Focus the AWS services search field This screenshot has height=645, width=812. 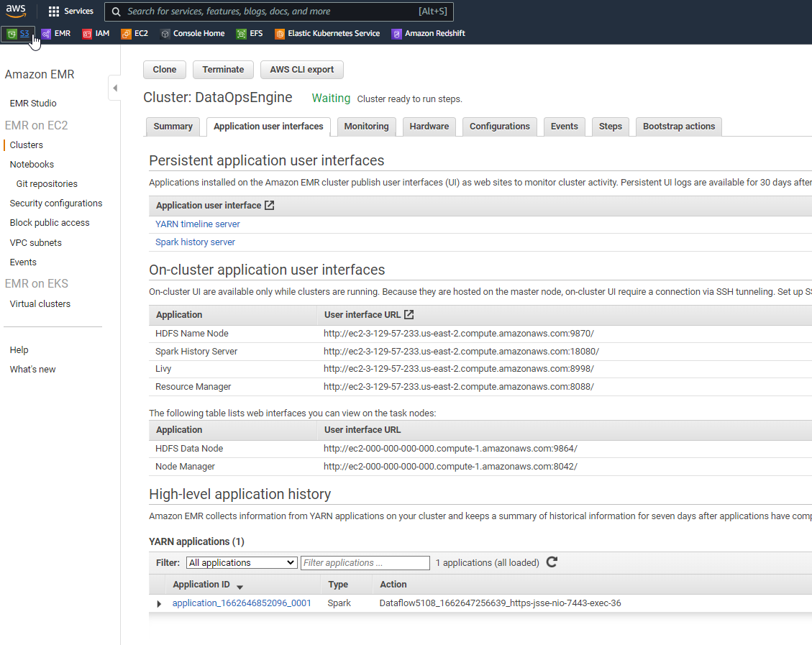[279, 12]
